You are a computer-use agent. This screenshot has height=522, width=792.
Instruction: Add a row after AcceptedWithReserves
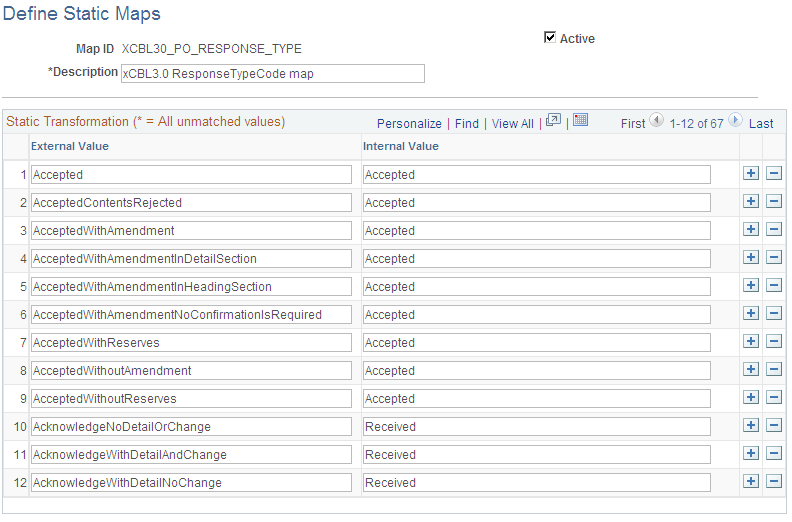[751, 342]
